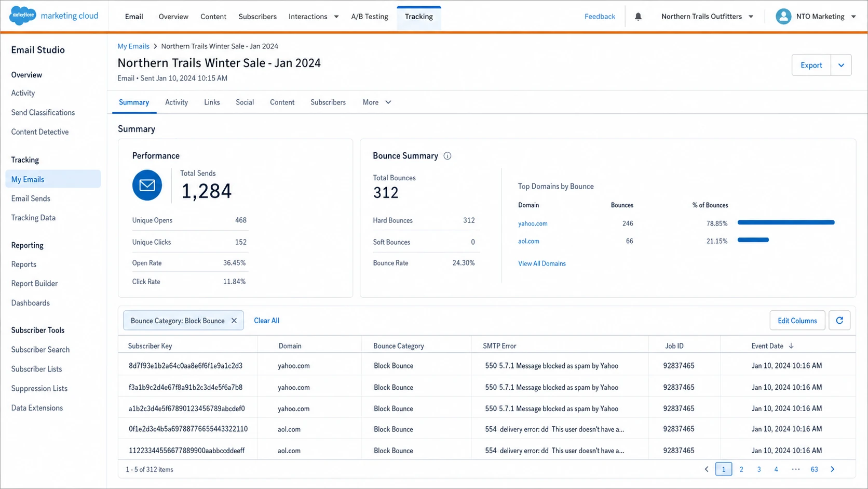The image size is (868, 489).
Task: Click the pagination ellipsis
Action: coord(795,469)
